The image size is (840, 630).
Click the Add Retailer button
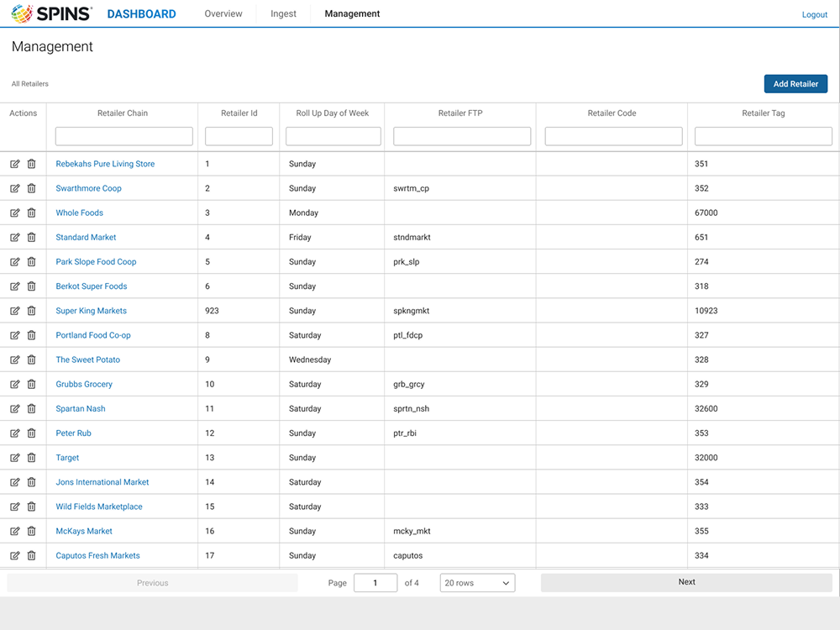point(795,84)
